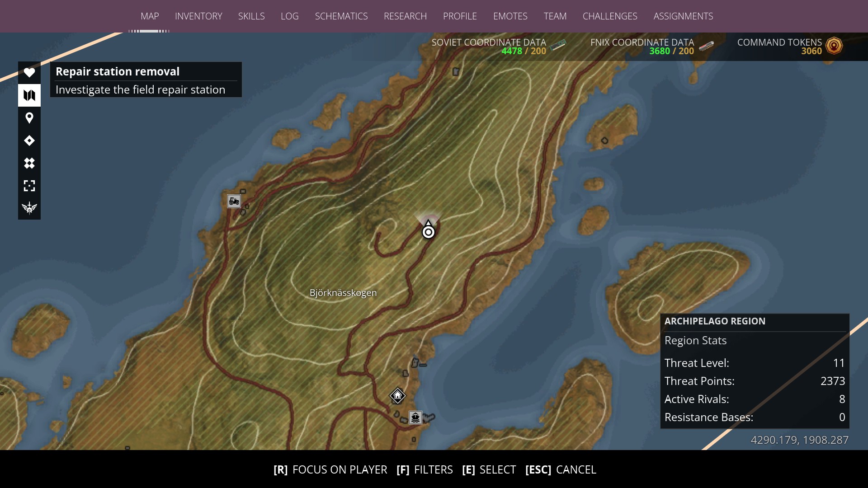Open the INVENTORY tab

pos(198,16)
